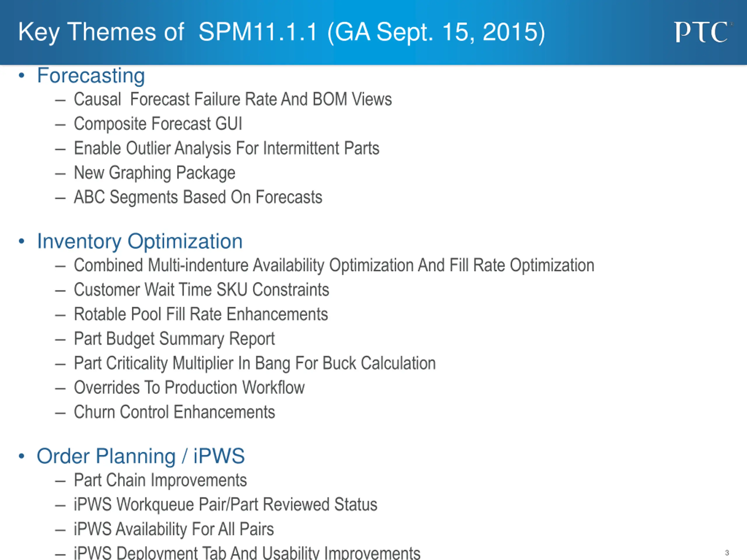Click the Order Planning / iPWS heading
This screenshot has height=560, width=747.
pyautogui.click(x=140, y=456)
